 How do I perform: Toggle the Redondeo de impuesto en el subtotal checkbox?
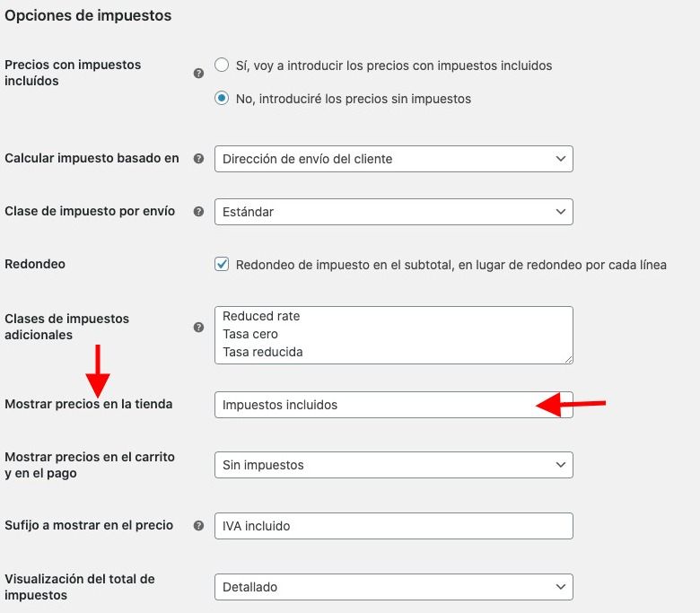click(222, 264)
